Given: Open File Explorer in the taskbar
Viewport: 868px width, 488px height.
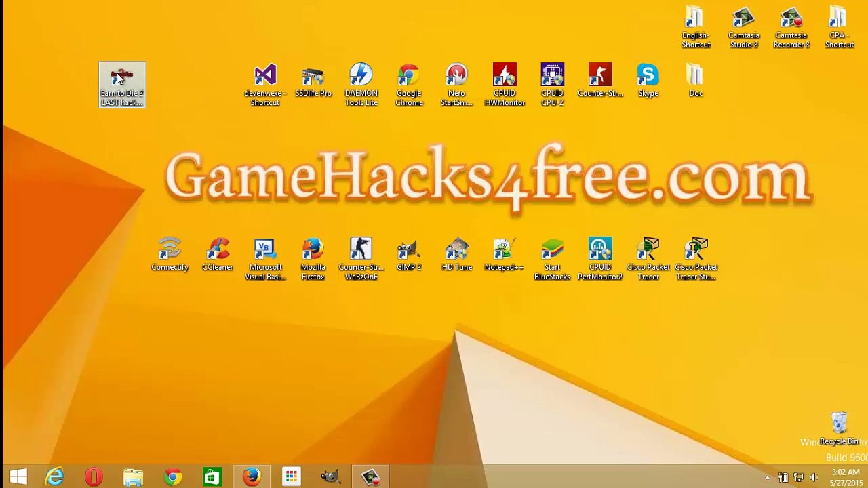Looking at the screenshot, I should [x=133, y=477].
